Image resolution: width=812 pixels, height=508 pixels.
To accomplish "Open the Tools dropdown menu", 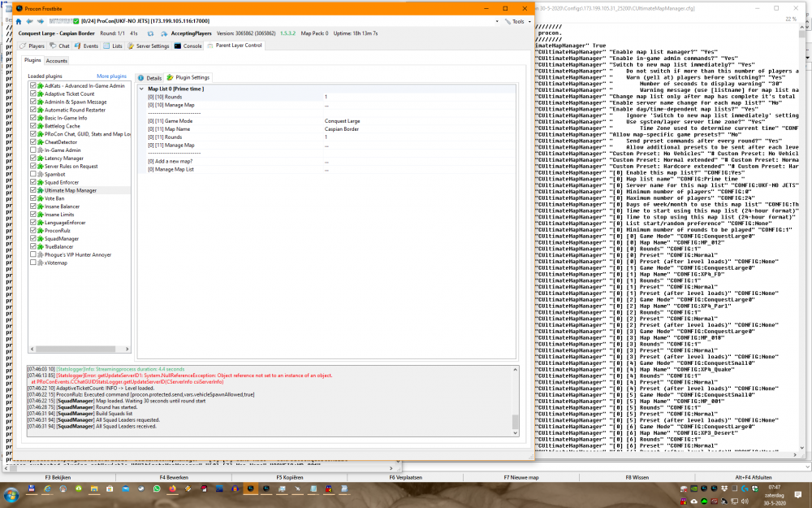I will [518, 21].
